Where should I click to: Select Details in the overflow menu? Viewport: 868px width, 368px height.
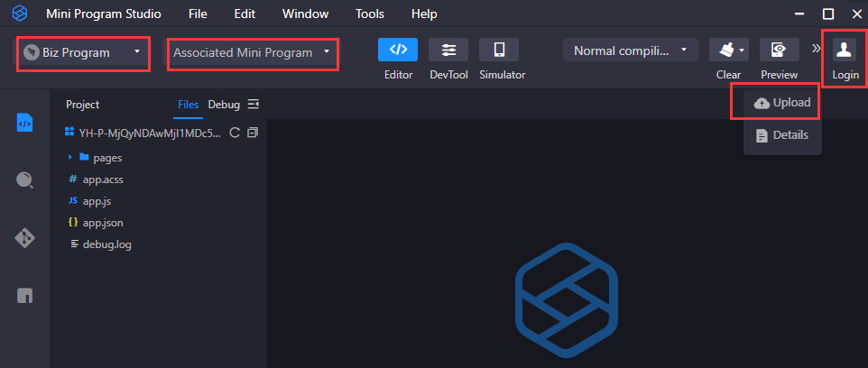coord(782,135)
